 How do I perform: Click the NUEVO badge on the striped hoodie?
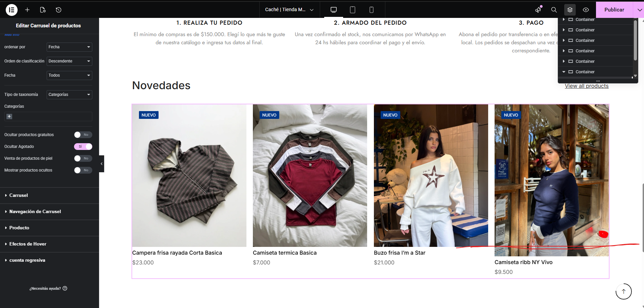tap(149, 115)
